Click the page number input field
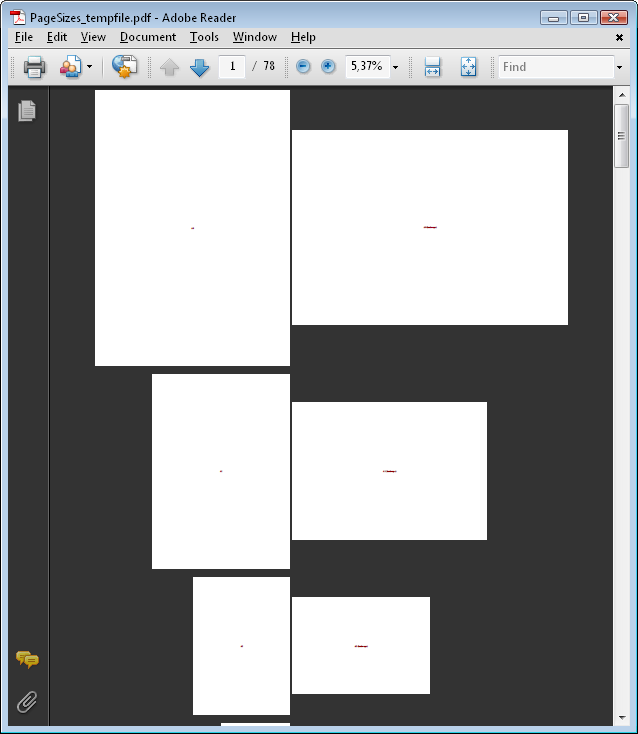 [x=232, y=67]
